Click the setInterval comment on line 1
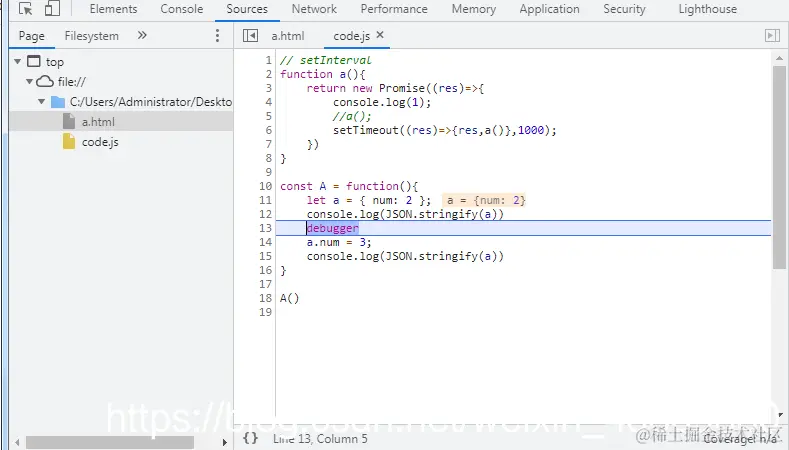The width and height of the screenshot is (789, 450). pos(326,60)
